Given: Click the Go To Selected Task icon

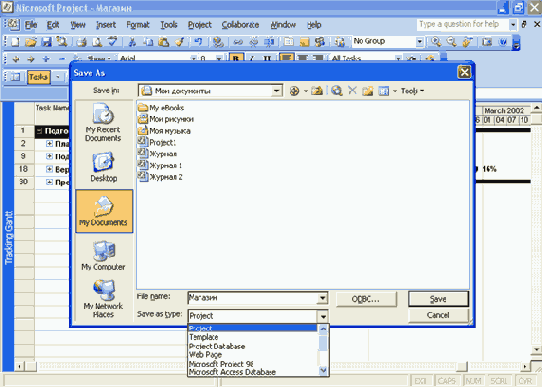Looking at the screenshot, I should point(468,42).
